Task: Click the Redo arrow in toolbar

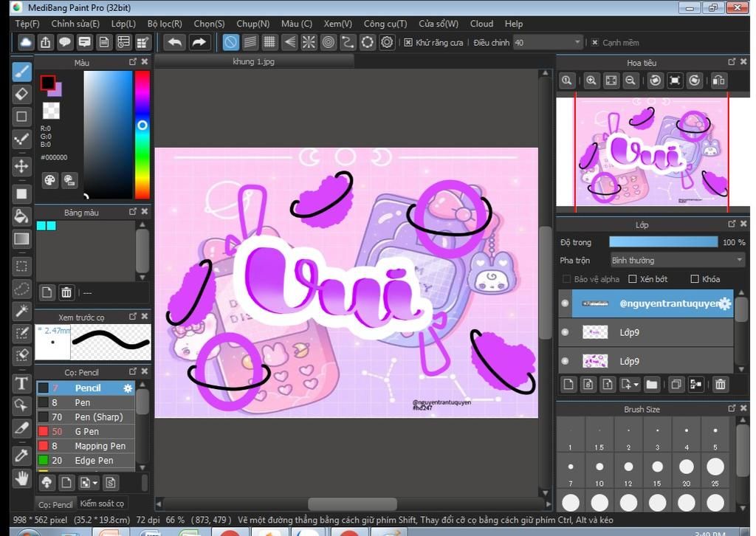Action: pos(199,42)
